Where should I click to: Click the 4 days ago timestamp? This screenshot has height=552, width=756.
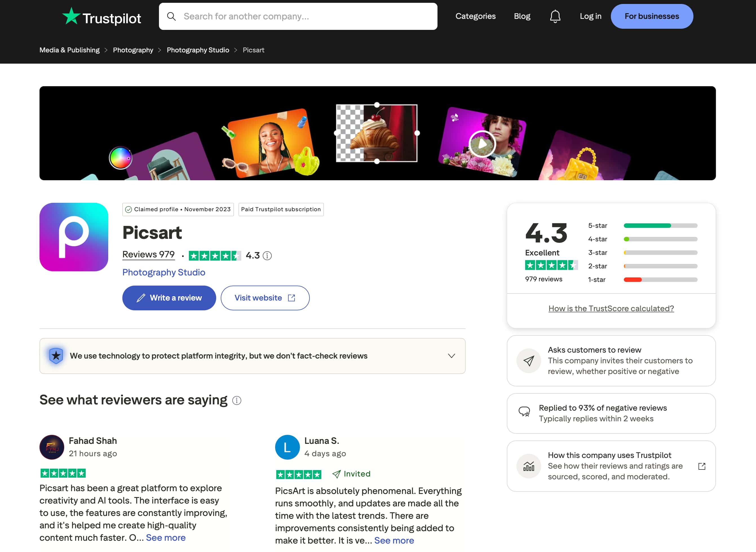325,454
